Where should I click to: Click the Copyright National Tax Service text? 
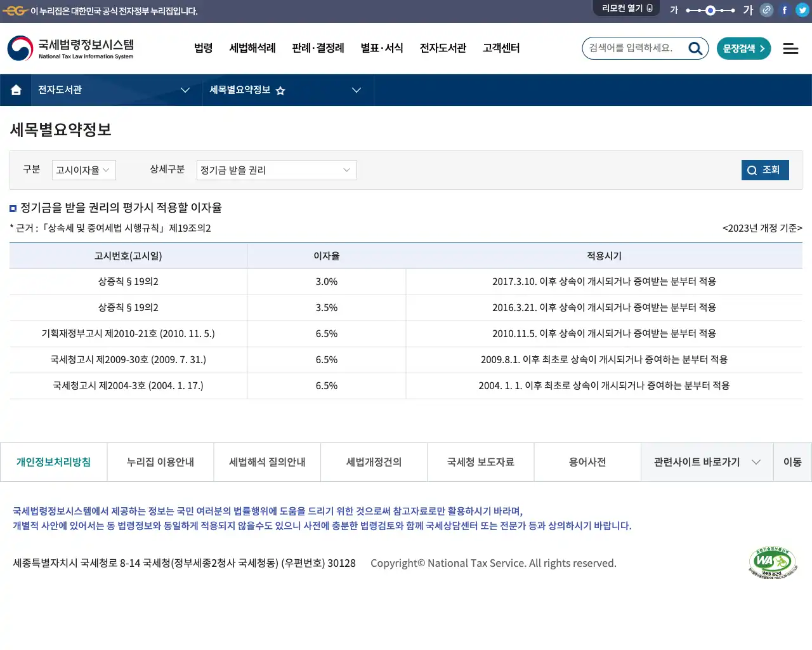494,563
